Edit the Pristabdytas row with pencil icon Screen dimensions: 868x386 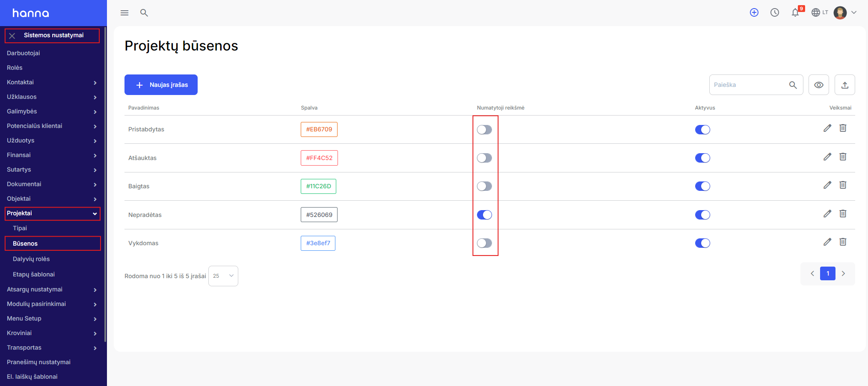[x=827, y=128]
